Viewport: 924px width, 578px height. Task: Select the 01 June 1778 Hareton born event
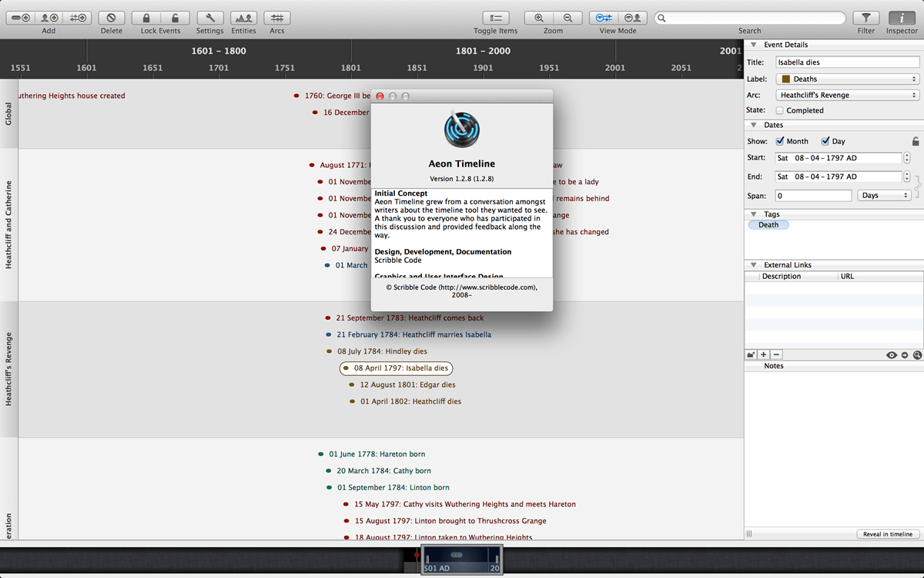[x=372, y=454]
